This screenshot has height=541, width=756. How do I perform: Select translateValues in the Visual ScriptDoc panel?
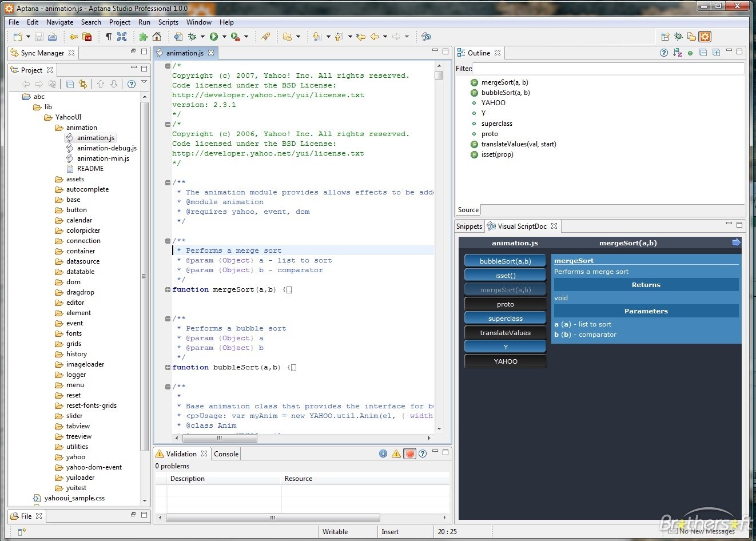click(x=505, y=332)
